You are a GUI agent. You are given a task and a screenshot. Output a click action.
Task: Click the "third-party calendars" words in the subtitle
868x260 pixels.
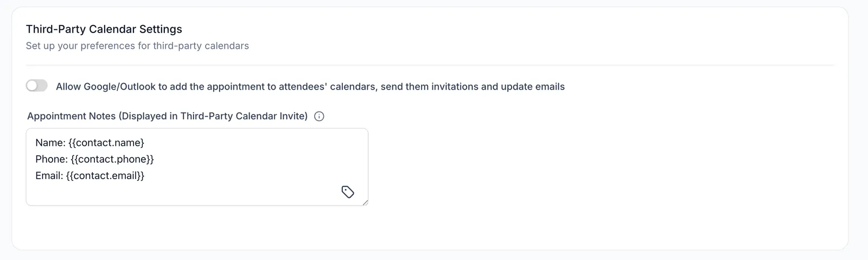[201, 46]
